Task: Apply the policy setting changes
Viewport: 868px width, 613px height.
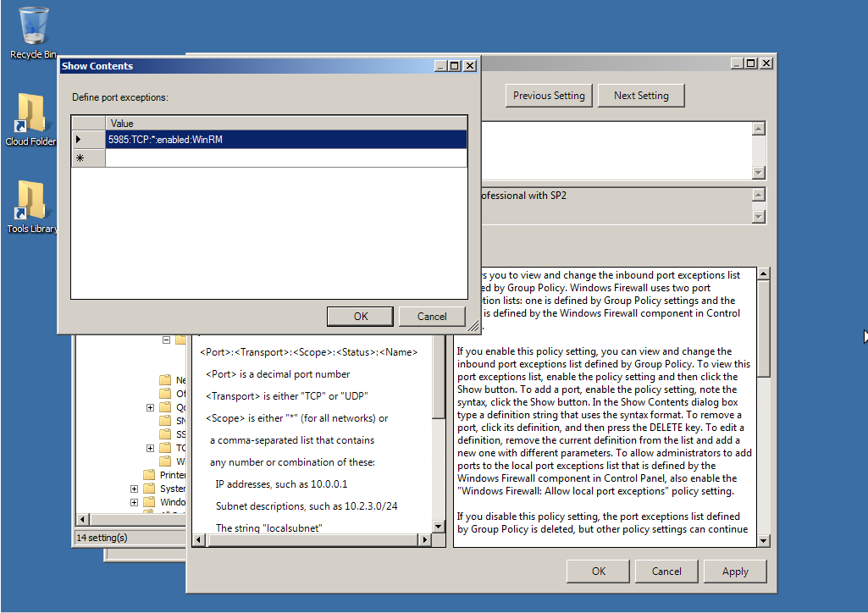Action: tap(735, 572)
